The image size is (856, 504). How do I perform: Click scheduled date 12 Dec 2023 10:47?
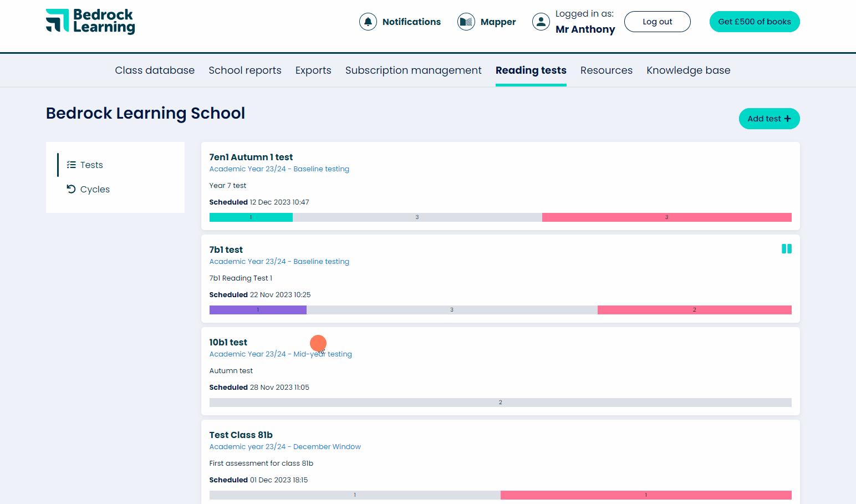pyautogui.click(x=279, y=202)
